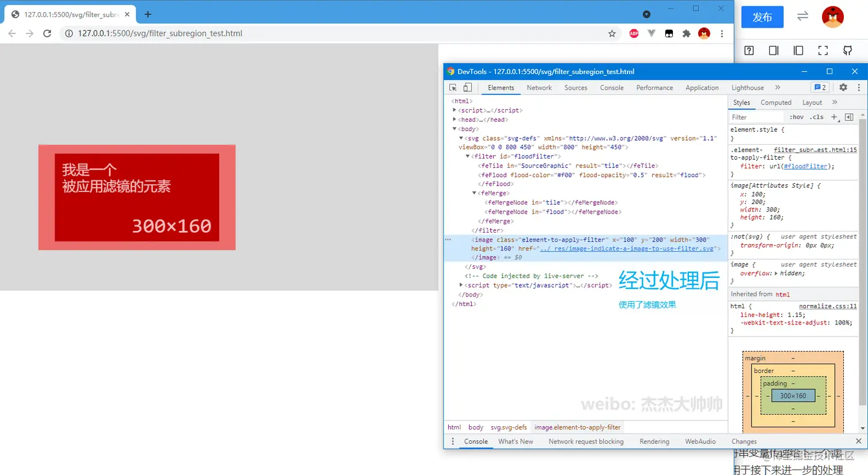Switch to the Console panel tab
Image resolution: width=868 pixels, height=475 pixels.
click(x=612, y=88)
